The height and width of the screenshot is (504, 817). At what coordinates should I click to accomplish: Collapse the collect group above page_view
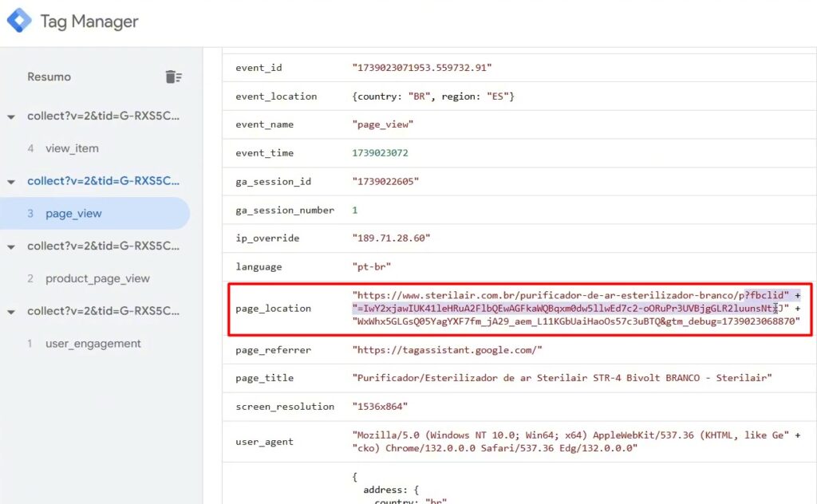[x=11, y=182]
